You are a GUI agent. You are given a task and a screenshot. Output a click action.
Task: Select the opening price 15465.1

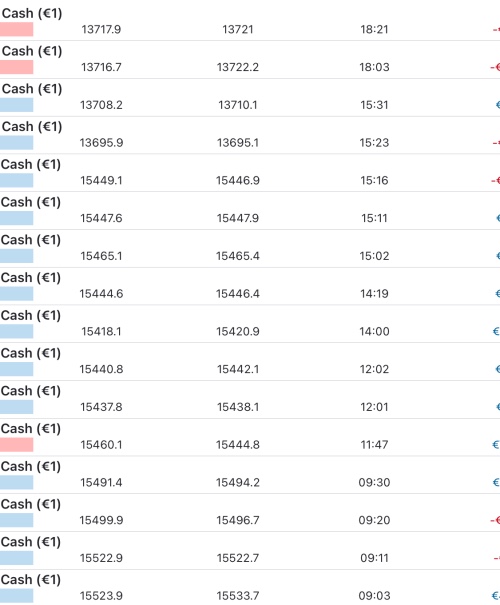101,256
